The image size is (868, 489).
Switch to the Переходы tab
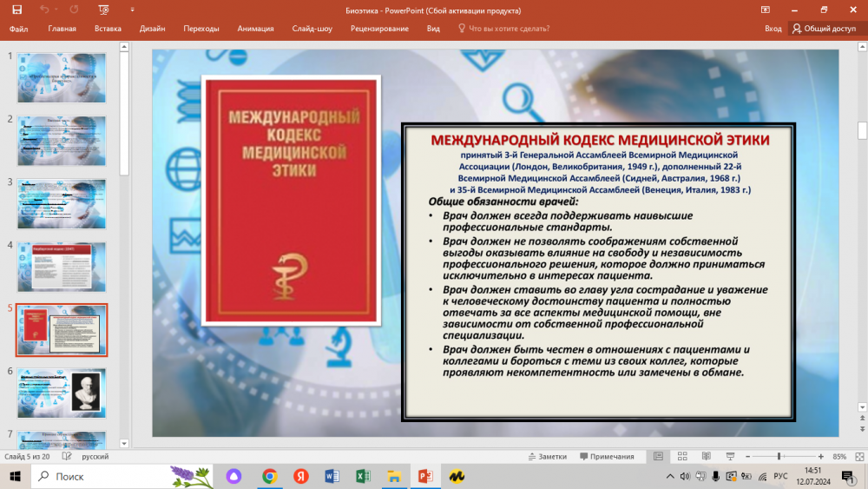coord(201,29)
